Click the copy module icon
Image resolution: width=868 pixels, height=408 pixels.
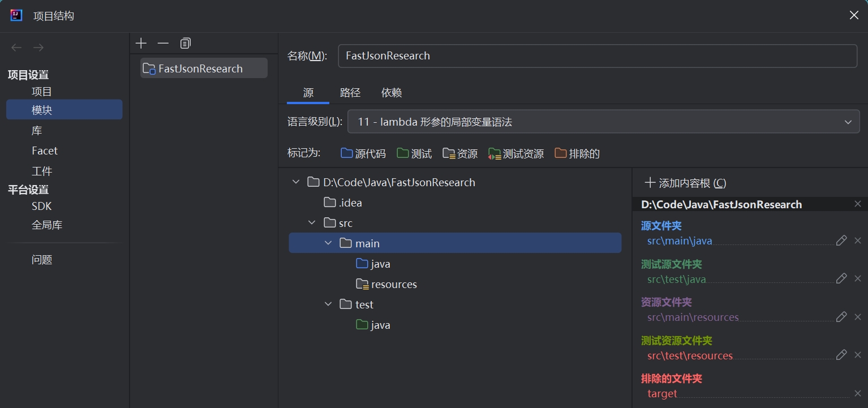click(186, 44)
